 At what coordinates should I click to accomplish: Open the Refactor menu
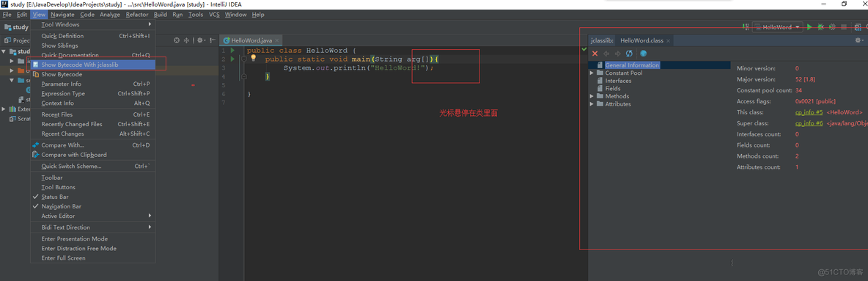click(137, 15)
